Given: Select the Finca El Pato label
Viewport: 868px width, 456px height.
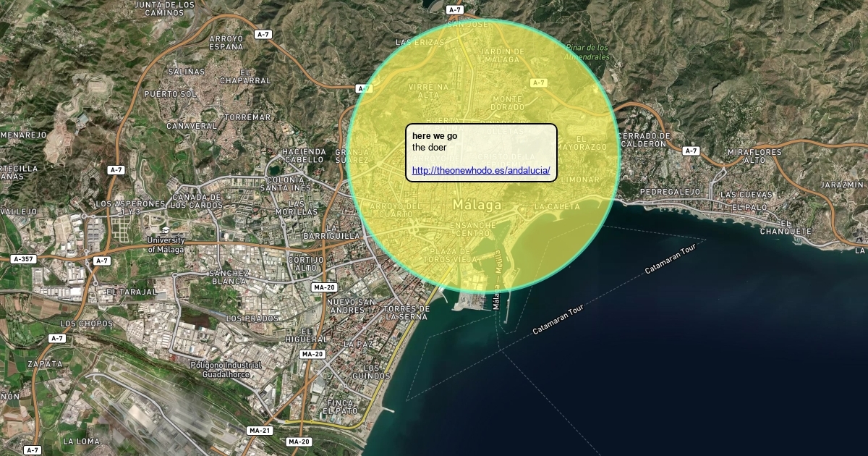Looking at the screenshot, I should click(341, 407).
